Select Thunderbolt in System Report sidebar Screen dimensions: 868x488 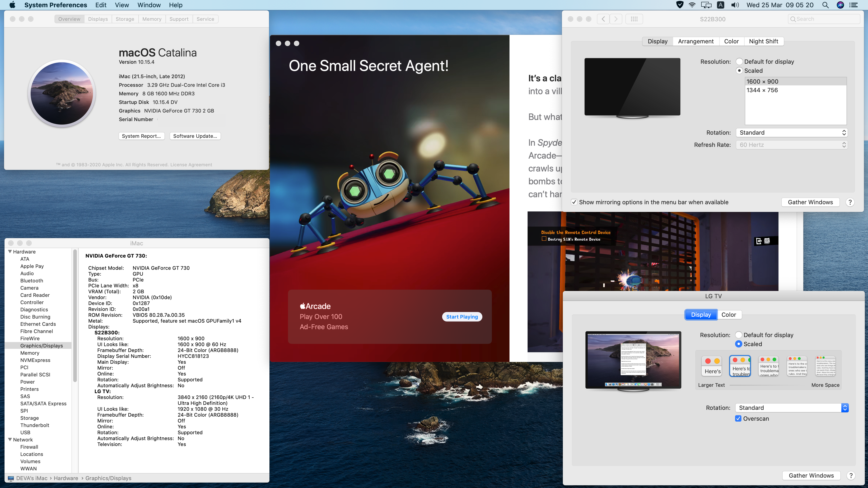point(35,425)
